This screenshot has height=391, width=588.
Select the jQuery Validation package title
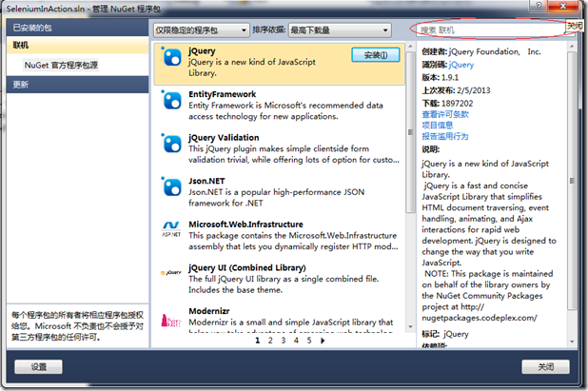tap(224, 138)
